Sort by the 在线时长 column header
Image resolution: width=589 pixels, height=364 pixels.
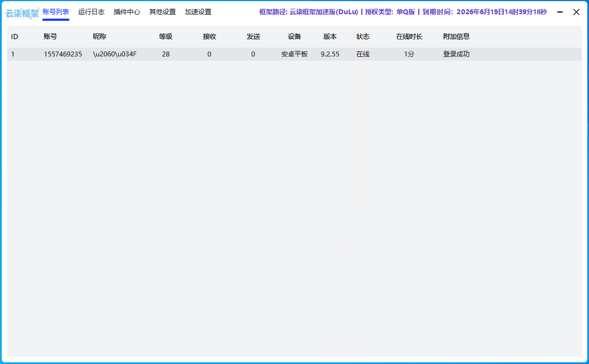[409, 37]
